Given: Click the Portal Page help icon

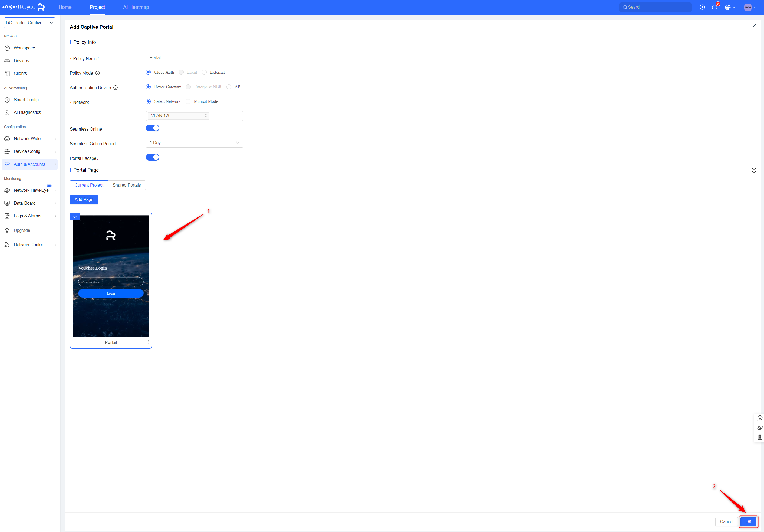Looking at the screenshot, I should (x=754, y=170).
